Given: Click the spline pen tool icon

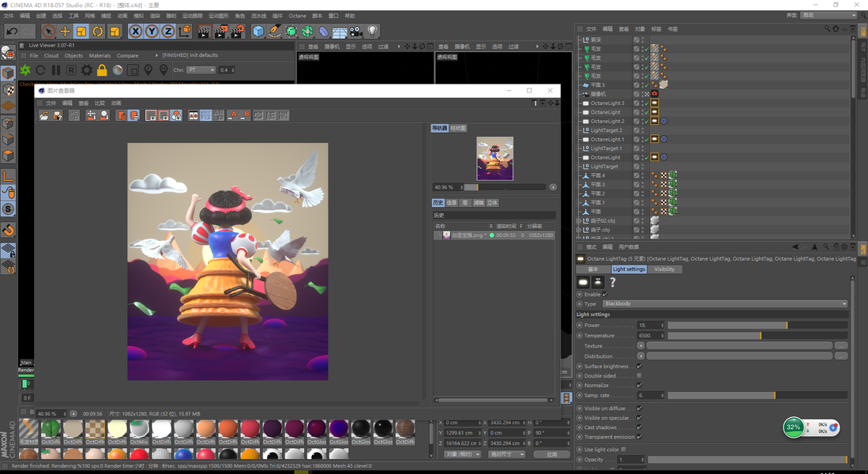Looking at the screenshot, I should point(275,32).
